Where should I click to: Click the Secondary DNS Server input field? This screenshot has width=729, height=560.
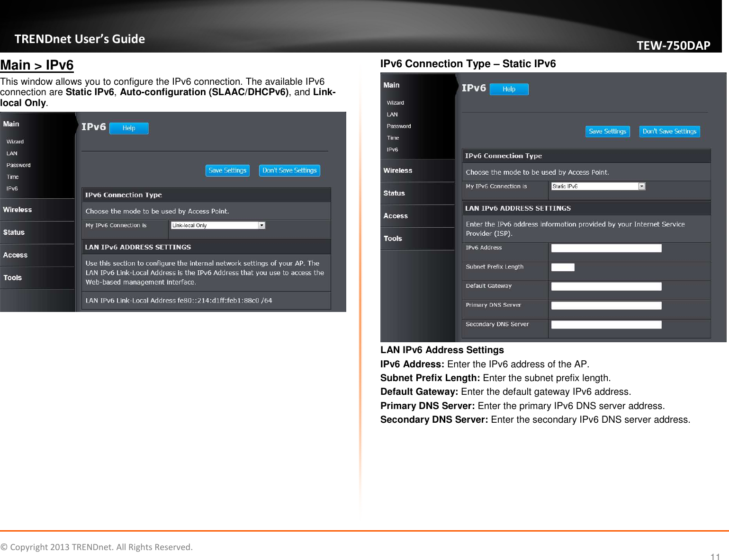coord(606,325)
